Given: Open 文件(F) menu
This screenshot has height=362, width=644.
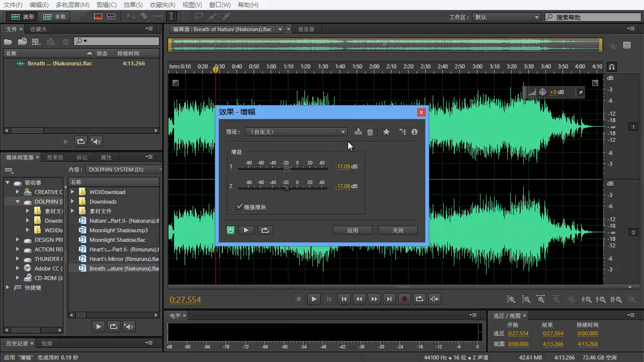Looking at the screenshot, I should (13, 5).
